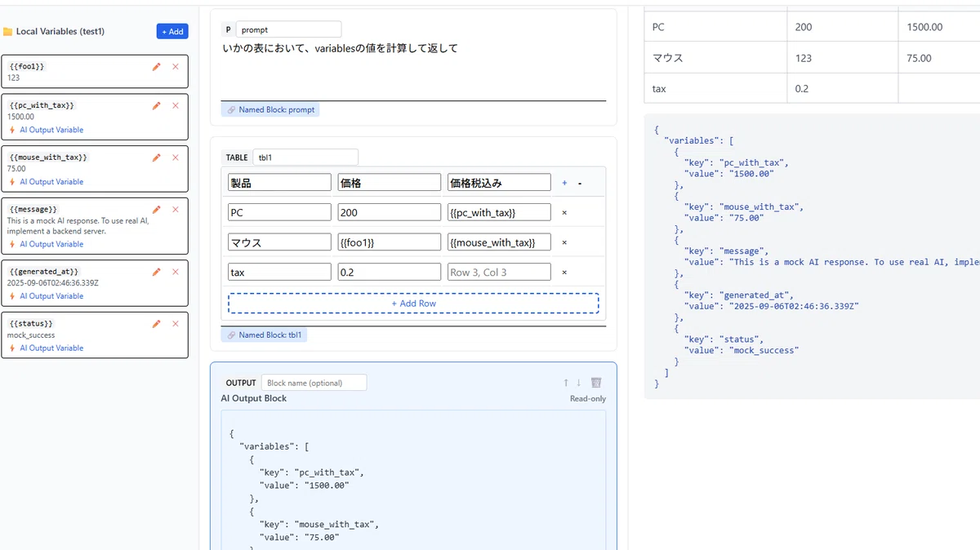
Task: Click the Named Block: prompt tag
Action: click(x=270, y=109)
